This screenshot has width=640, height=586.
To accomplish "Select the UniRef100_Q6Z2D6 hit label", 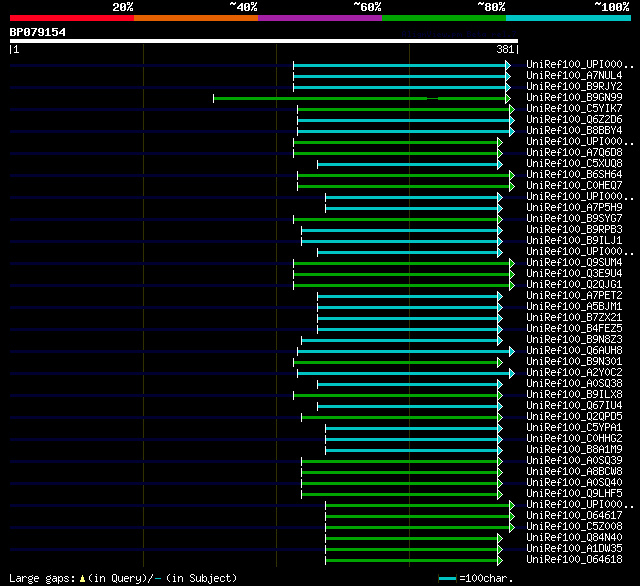I will click(574, 120).
